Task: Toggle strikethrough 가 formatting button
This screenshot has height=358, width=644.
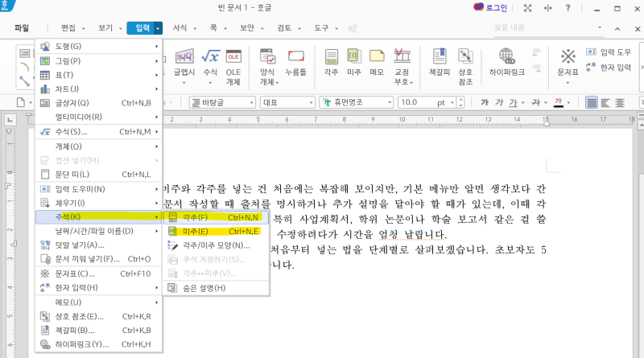Action: coord(535,102)
